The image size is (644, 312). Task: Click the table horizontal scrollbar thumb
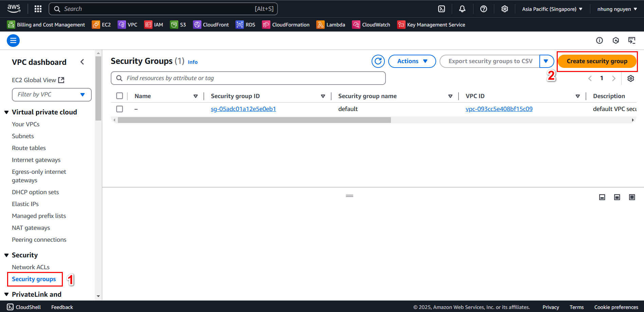(x=254, y=120)
